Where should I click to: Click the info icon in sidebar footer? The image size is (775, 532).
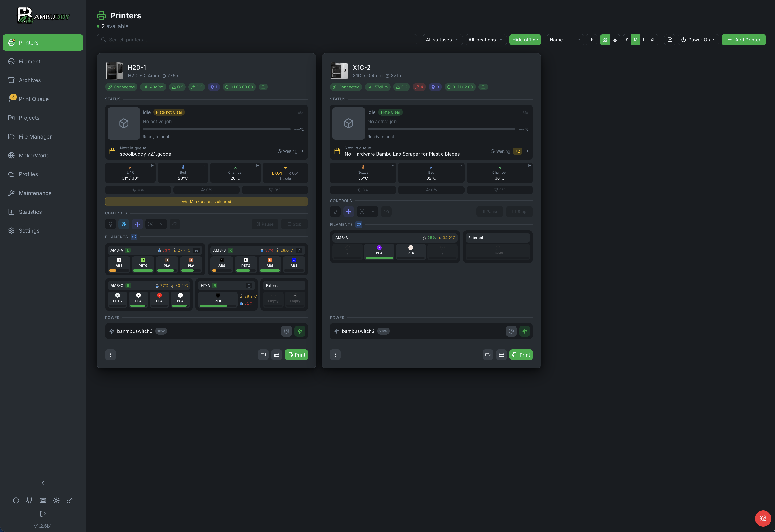tap(16, 500)
